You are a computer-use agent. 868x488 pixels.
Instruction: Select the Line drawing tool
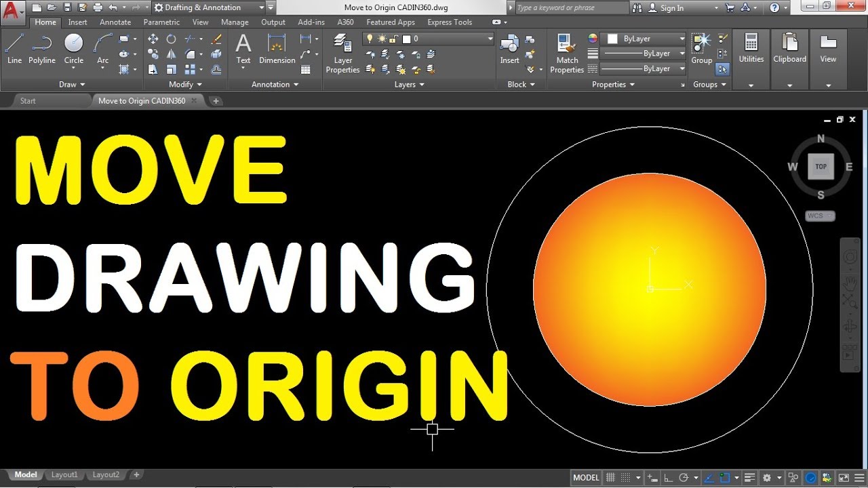(14, 49)
